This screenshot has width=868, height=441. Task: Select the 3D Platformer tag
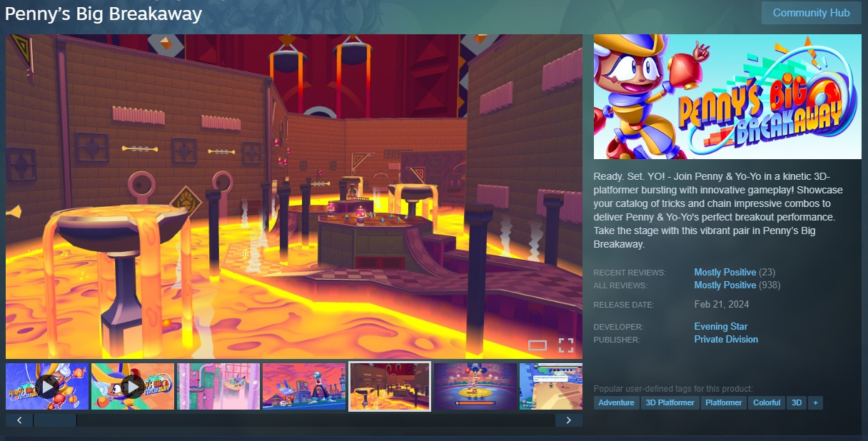point(670,402)
